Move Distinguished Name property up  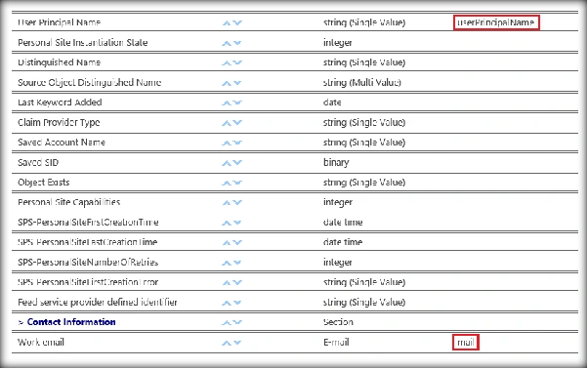(x=227, y=62)
